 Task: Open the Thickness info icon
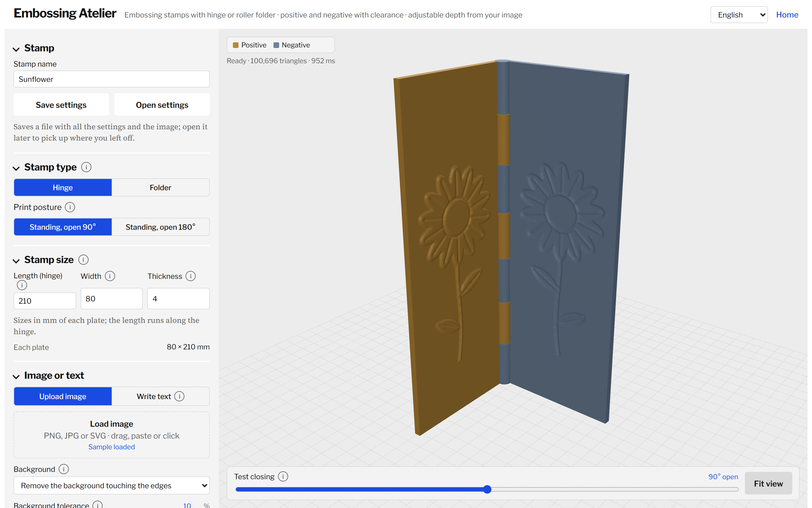[191, 276]
